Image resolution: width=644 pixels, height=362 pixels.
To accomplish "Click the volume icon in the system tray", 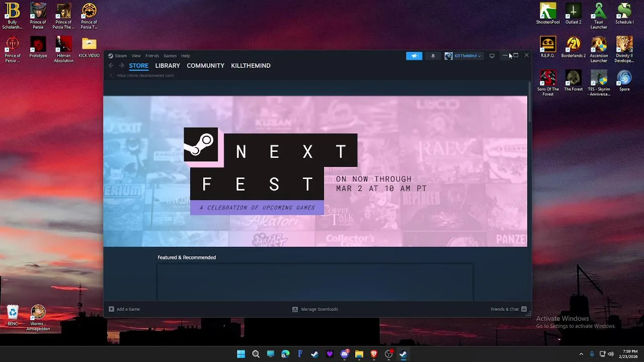I will 611,354.
